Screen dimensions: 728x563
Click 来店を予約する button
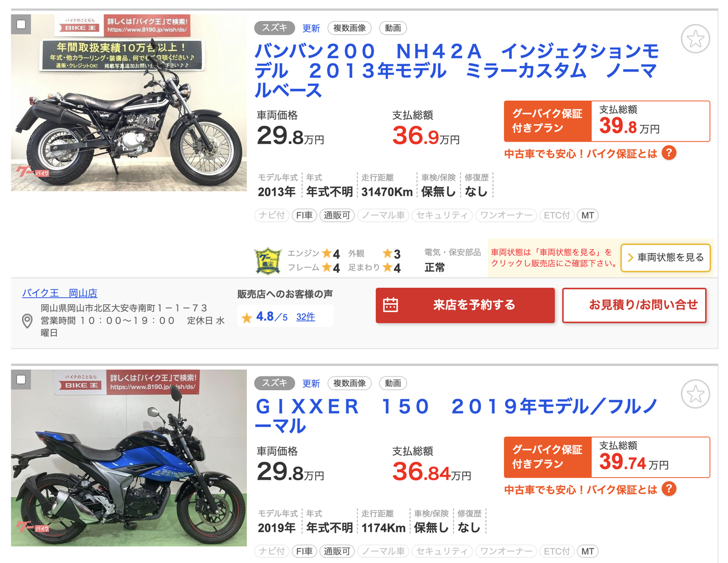(x=465, y=305)
